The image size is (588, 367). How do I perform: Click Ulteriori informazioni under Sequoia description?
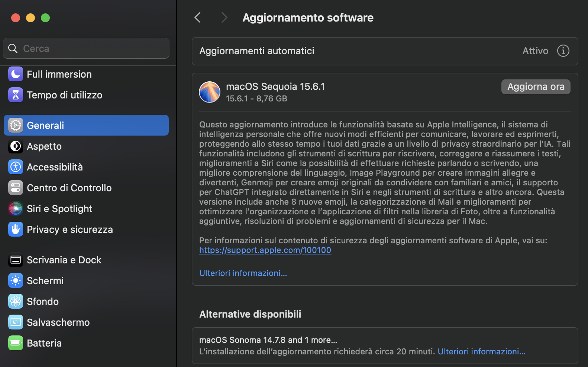coord(243,273)
